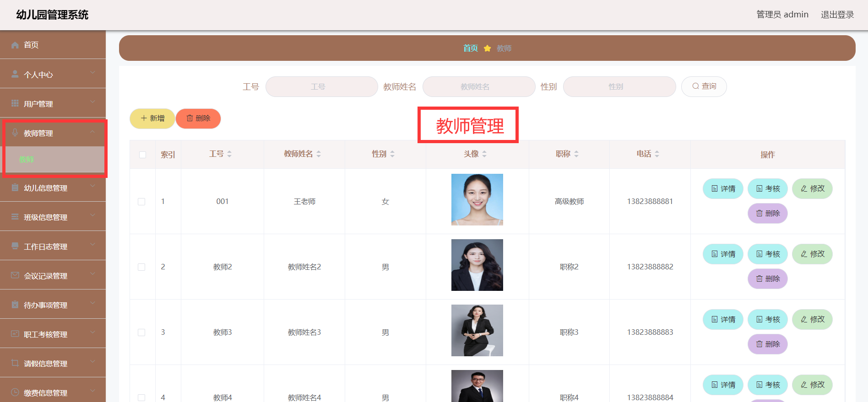Check the row checkbox for 王老师
This screenshot has height=402, width=868.
141,202
